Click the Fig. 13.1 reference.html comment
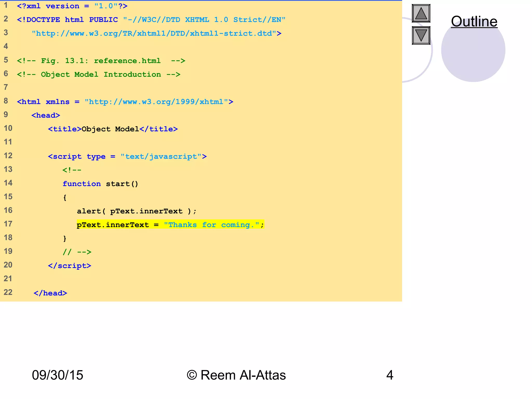This screenshot has height=399, width=532. [101, 61]
